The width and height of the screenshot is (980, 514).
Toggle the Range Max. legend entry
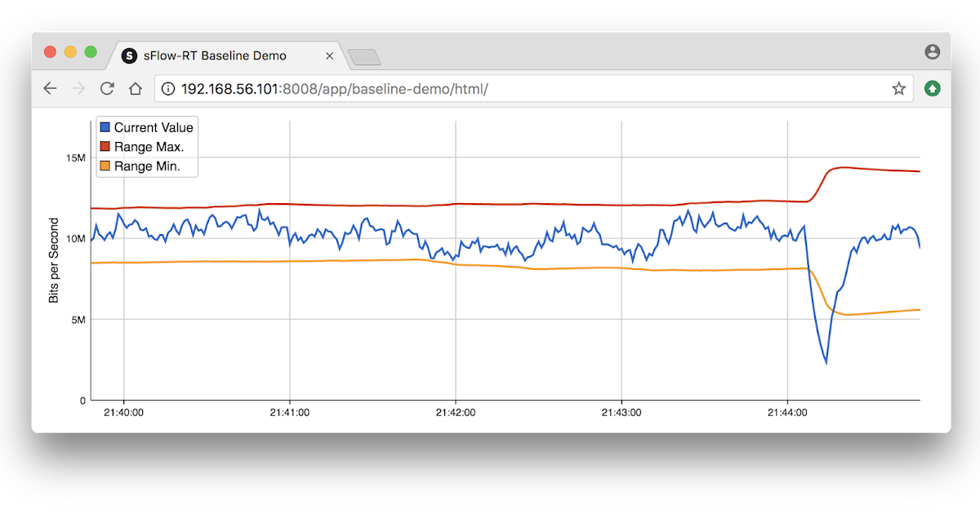[150, 147]
